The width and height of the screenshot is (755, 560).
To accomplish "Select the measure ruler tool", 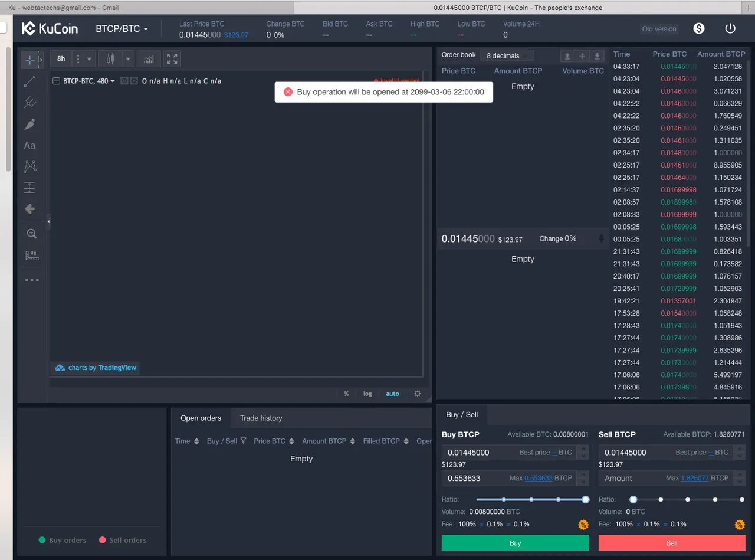I will tap(32, 256).
